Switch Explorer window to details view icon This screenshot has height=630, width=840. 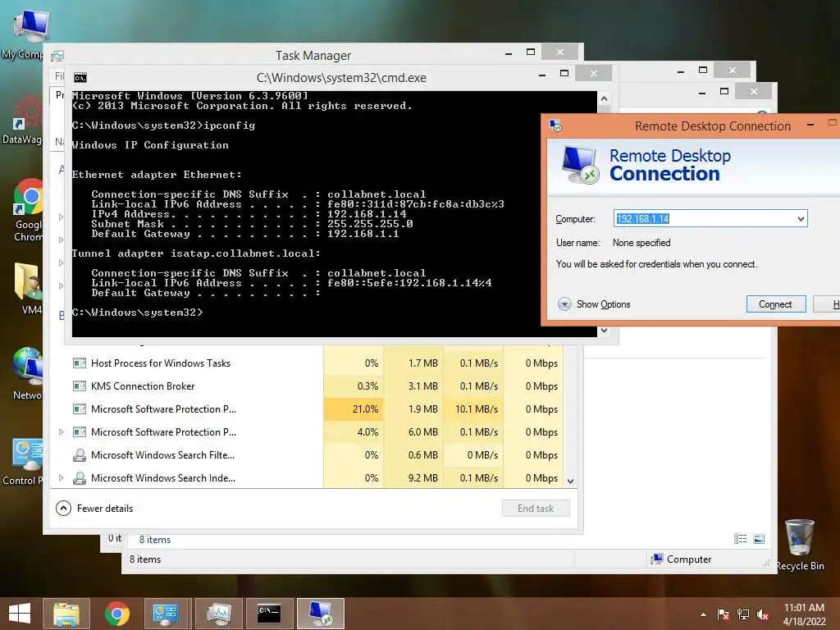click(741, 539)
